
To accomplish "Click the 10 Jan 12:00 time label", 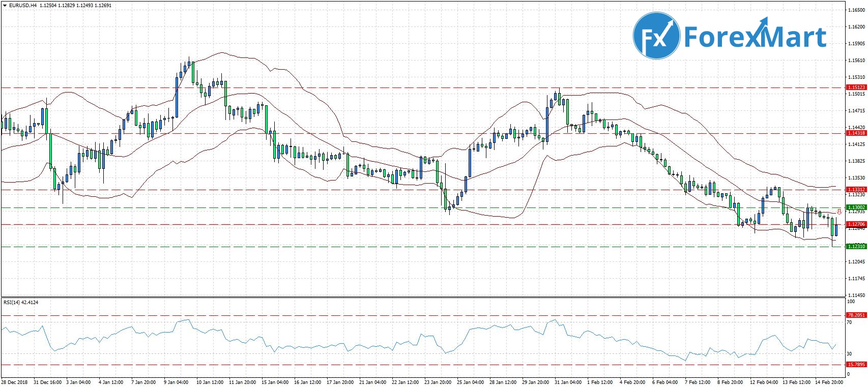I will (210, 382).
